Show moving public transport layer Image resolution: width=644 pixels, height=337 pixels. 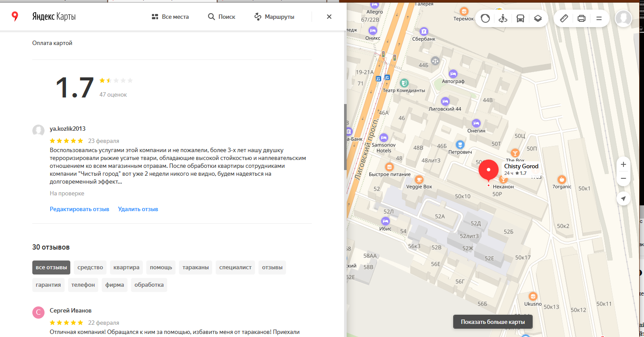(x=520, y=18)
